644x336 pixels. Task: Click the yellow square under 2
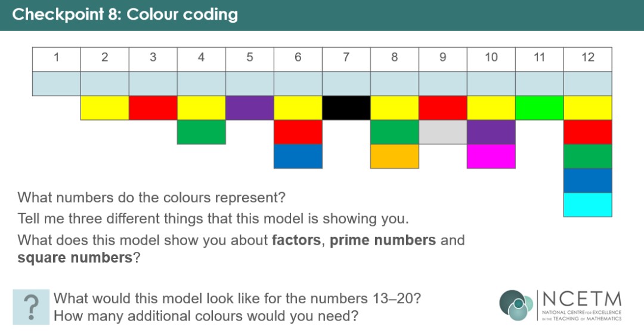(105, 108)
